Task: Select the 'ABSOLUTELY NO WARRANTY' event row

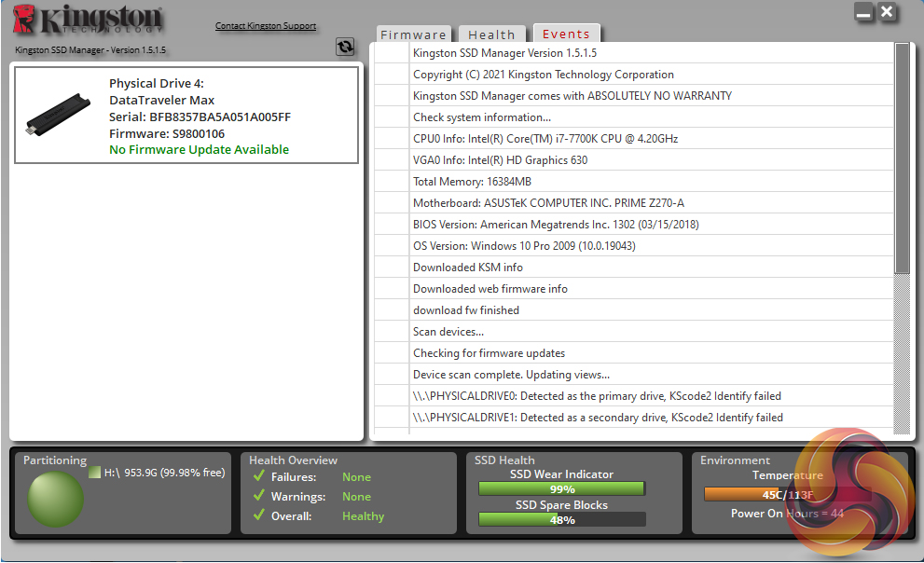Action: pos(634,95)
